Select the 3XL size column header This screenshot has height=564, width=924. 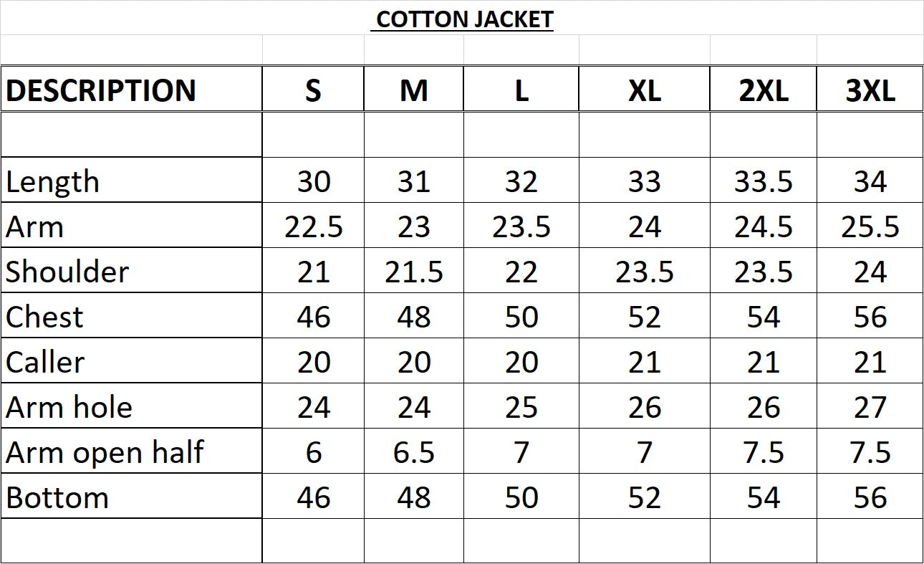click(870, 91)
